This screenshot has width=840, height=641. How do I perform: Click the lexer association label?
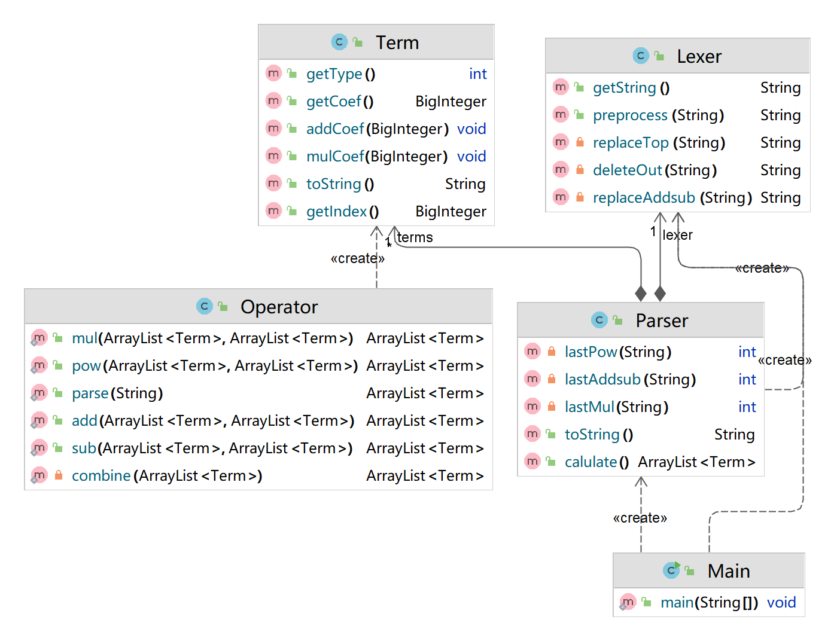tap(678, 235)
